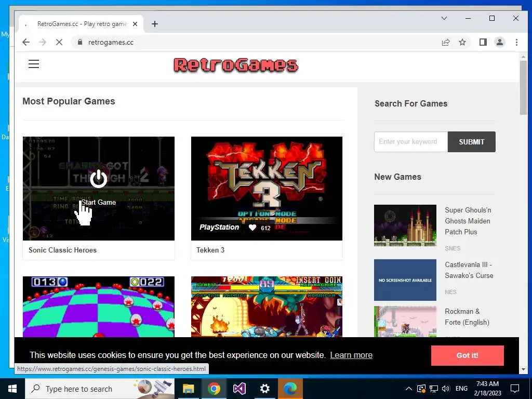532x399 pixels.
Task: Open Super Ghouls'n Ghosts castle thumbnail
Action: 405,225
